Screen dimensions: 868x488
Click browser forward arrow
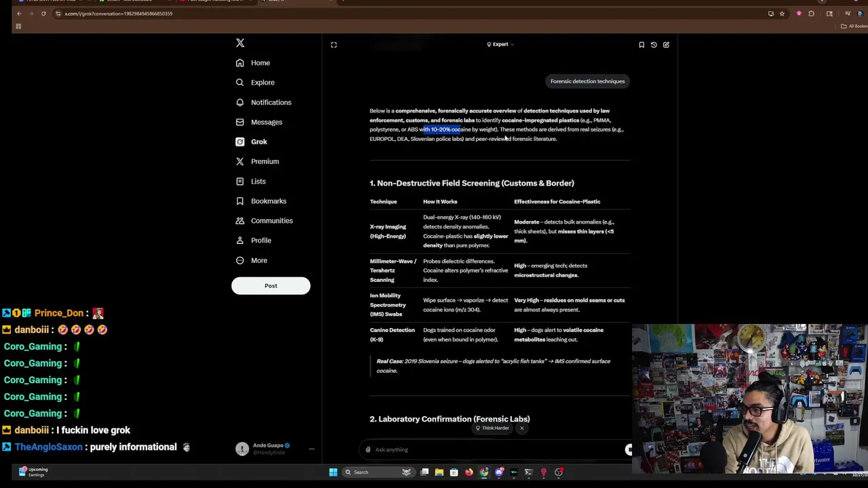[x=31, y=14]
